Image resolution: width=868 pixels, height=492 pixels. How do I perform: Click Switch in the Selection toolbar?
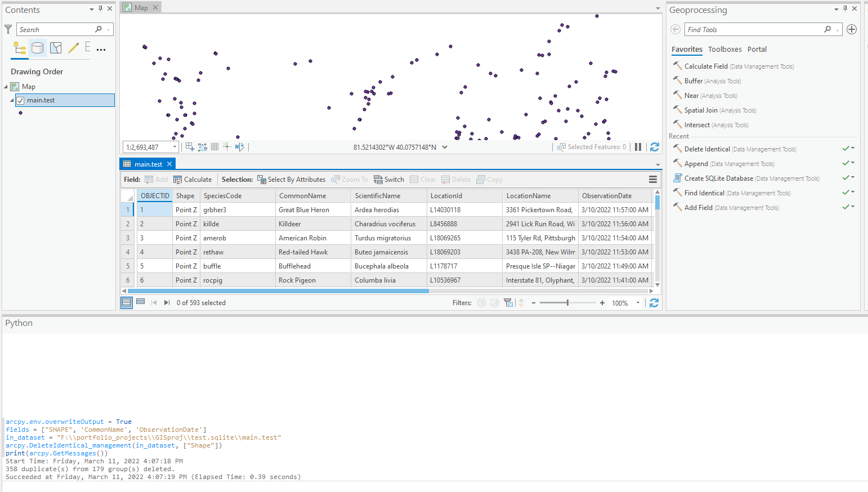[388, 179]
